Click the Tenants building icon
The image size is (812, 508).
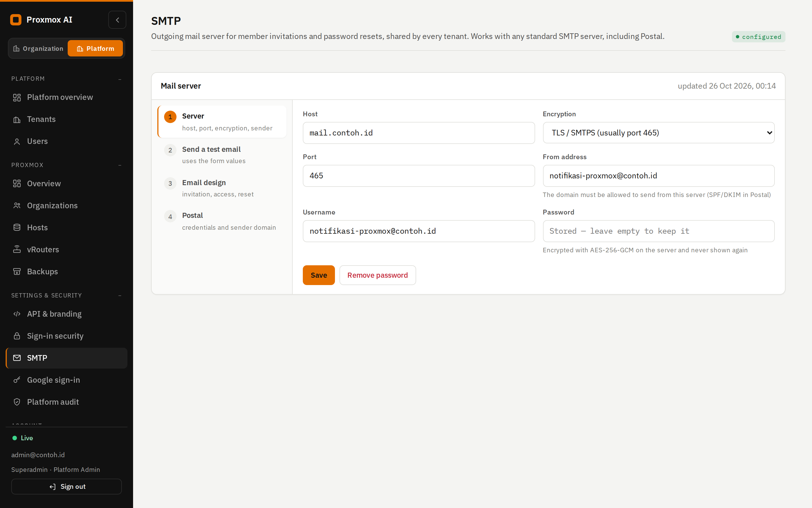[x=17, y=120]
